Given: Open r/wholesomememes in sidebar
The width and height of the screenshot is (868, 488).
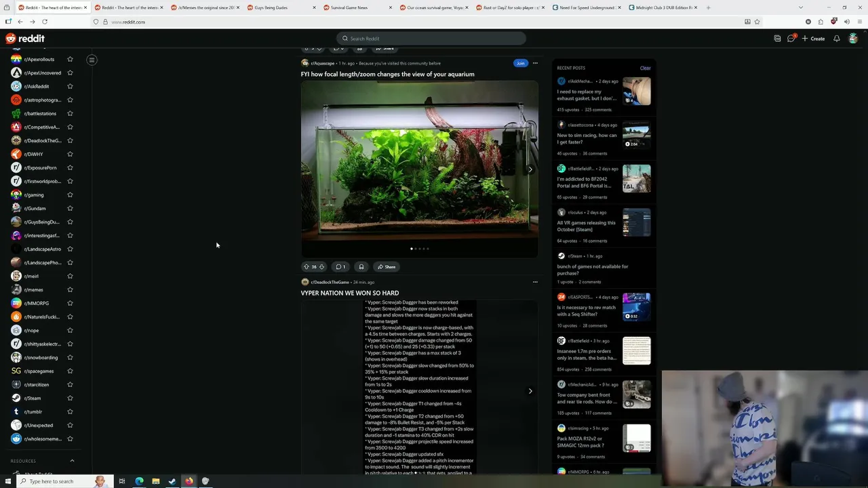Looking at the screenshot, I should coord(43,439).
